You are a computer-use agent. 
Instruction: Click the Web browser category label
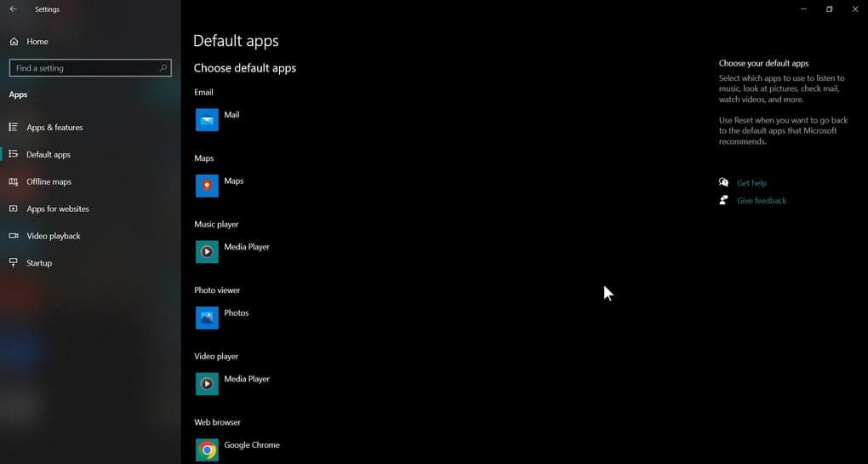tap(218, 422)
